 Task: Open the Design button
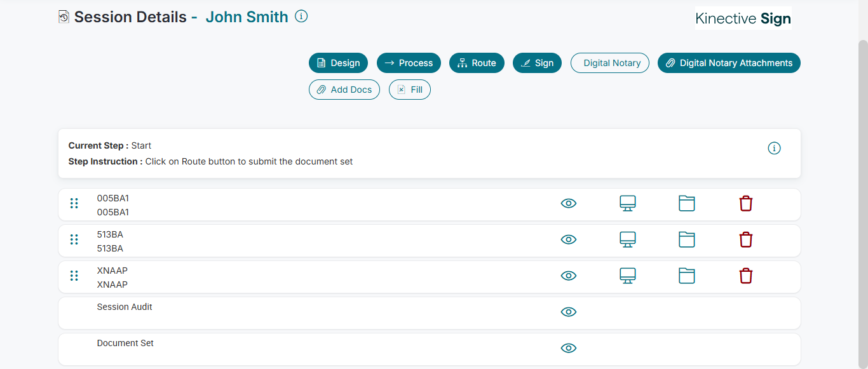pos(338,63)
